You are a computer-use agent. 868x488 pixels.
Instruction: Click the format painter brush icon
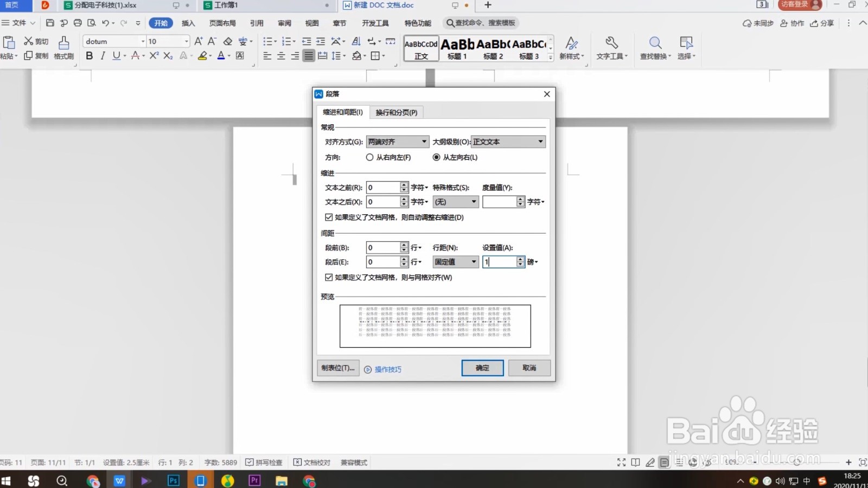coord(64,42)
